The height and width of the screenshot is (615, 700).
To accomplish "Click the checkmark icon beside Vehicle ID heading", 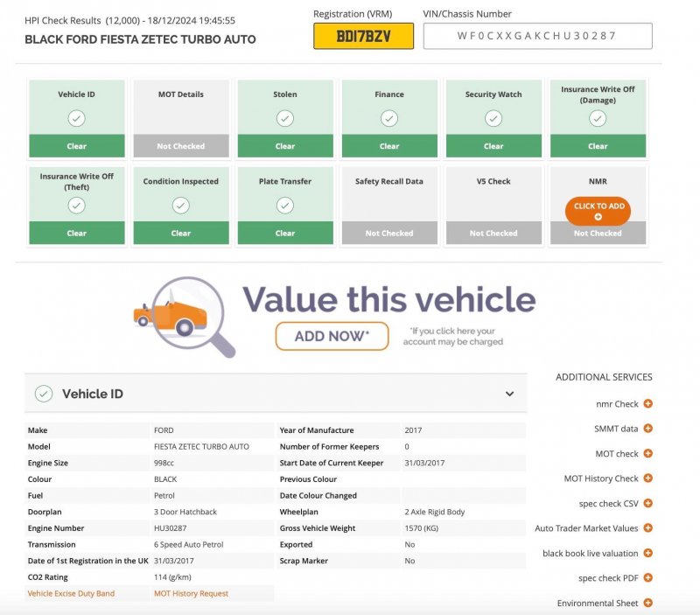I will coord(44,394).
